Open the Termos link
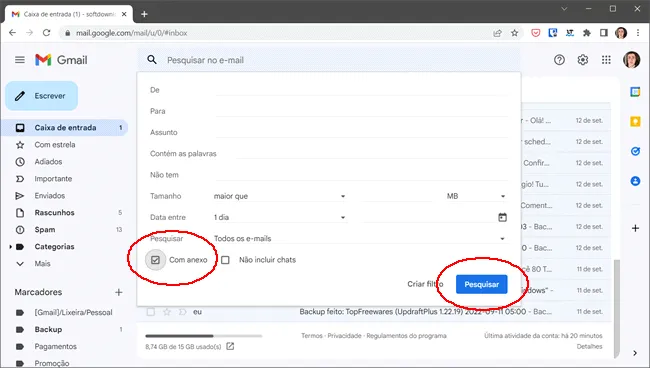The width and height of the screenshot is (650, 368). click(312, 336)
